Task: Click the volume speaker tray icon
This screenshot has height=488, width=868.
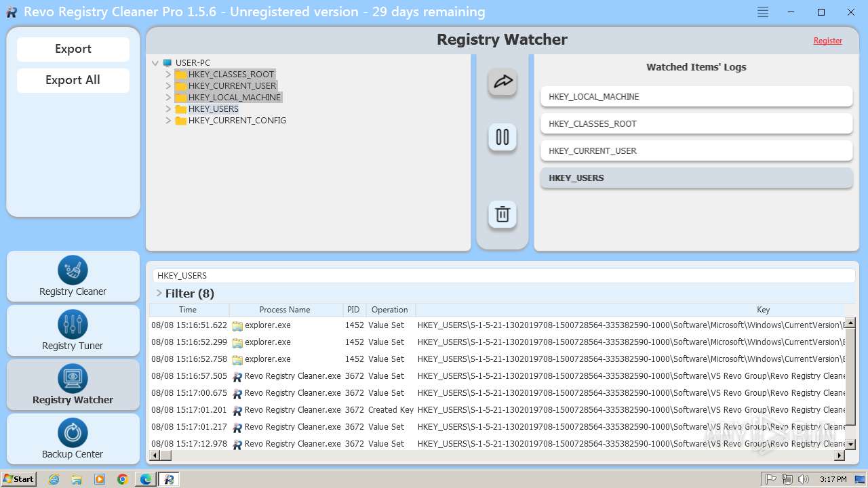Action: (804, 479)
